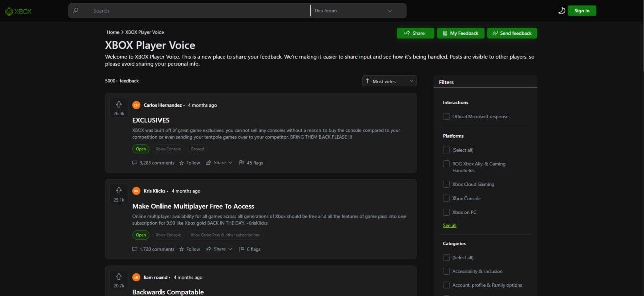Upvote Make Online Multiplayer Free post
644x296 pixels.
[x=119, y=190]
